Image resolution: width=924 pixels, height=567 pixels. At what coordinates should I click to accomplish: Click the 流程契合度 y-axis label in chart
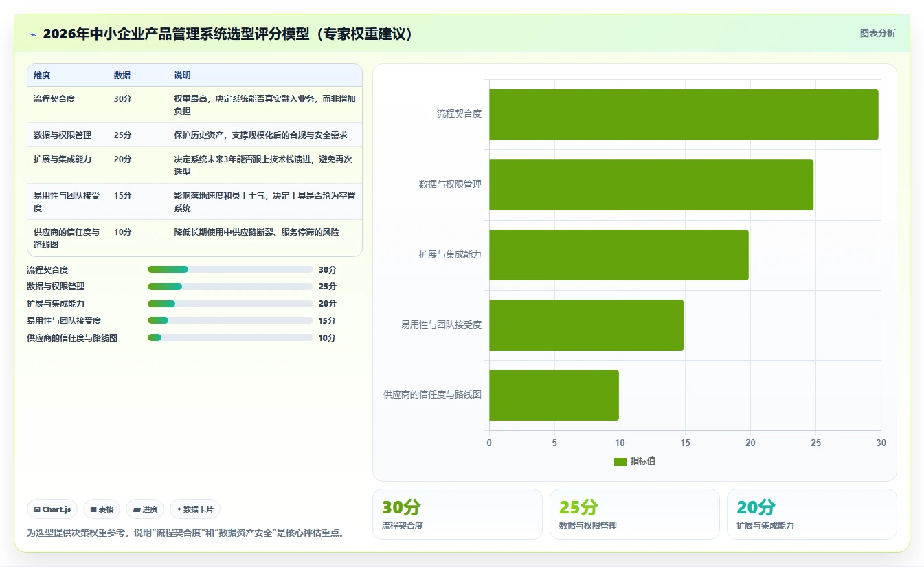(459, 114)
